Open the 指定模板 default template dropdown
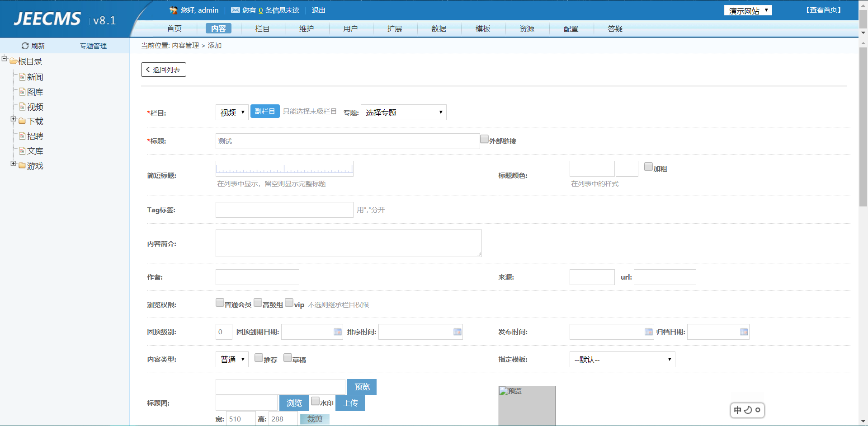This screenshot has height=426, width=868. tap(622, 360)
